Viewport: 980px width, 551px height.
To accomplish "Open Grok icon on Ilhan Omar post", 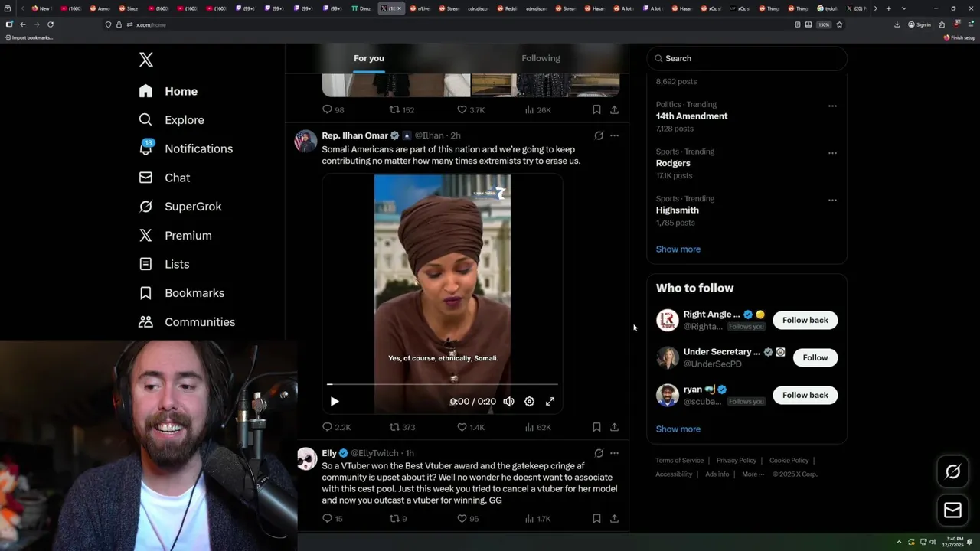I will click(x=599, y=135).
